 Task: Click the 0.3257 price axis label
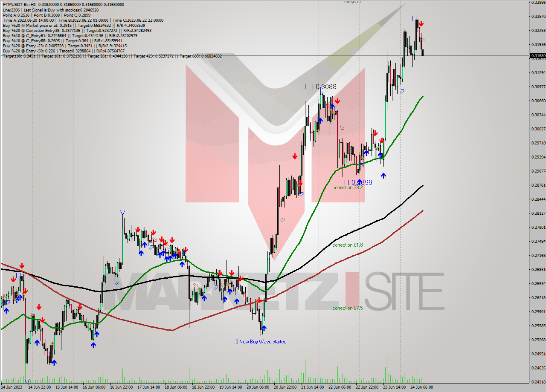point(538,16)
